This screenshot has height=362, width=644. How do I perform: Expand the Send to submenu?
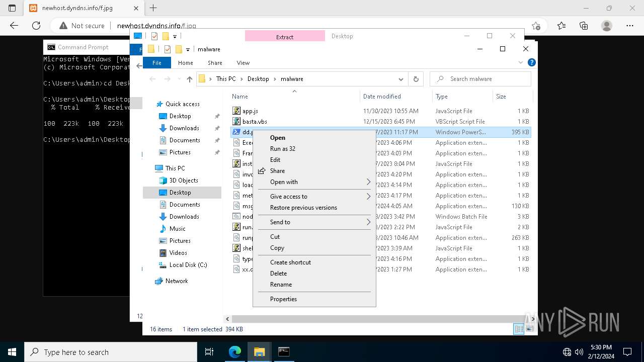click(314, 222)
